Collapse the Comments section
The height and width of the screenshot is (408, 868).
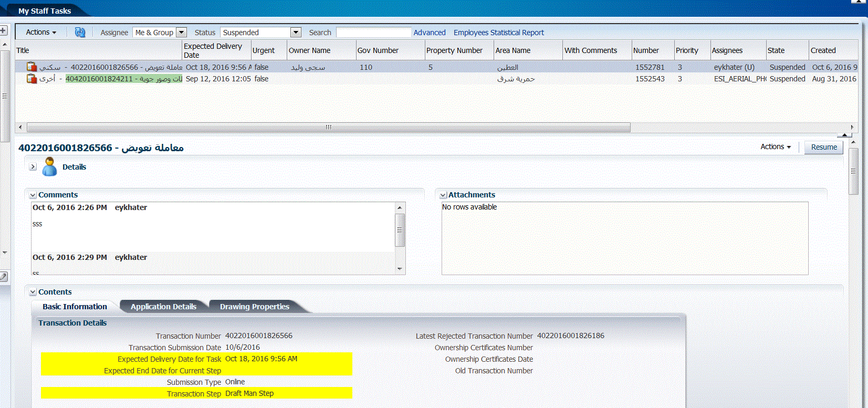pyautogui.click(x=33, y=195)
